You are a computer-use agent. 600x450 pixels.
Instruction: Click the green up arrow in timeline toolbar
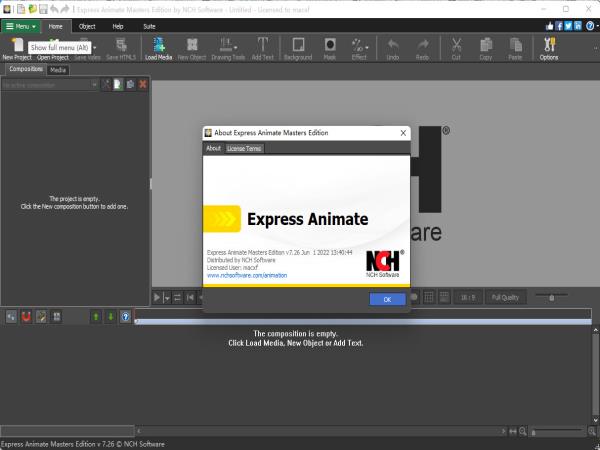96,316
